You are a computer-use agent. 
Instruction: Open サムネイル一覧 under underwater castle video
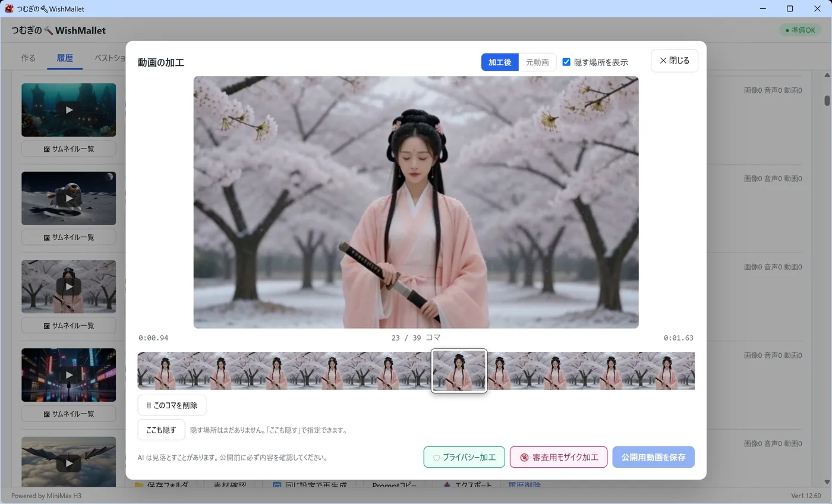[x=69, y=149]
